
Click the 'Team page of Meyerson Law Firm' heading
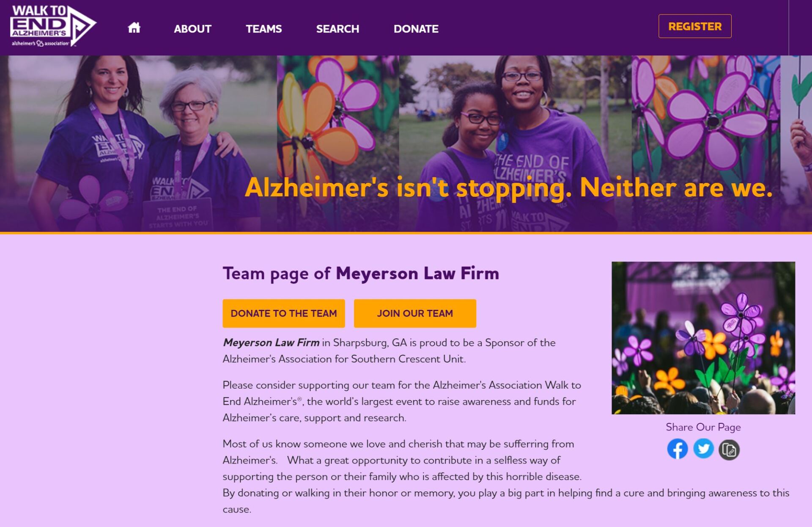click(361, 273)
